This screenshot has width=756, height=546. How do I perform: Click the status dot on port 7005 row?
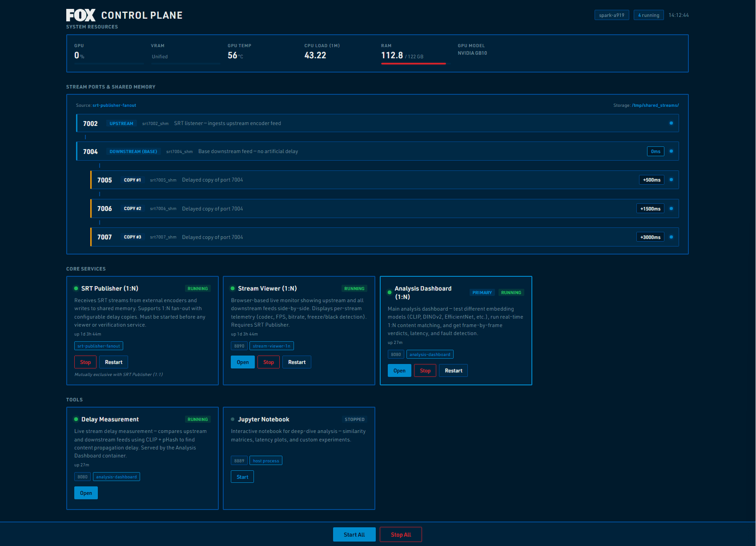[x=671, y=180]
